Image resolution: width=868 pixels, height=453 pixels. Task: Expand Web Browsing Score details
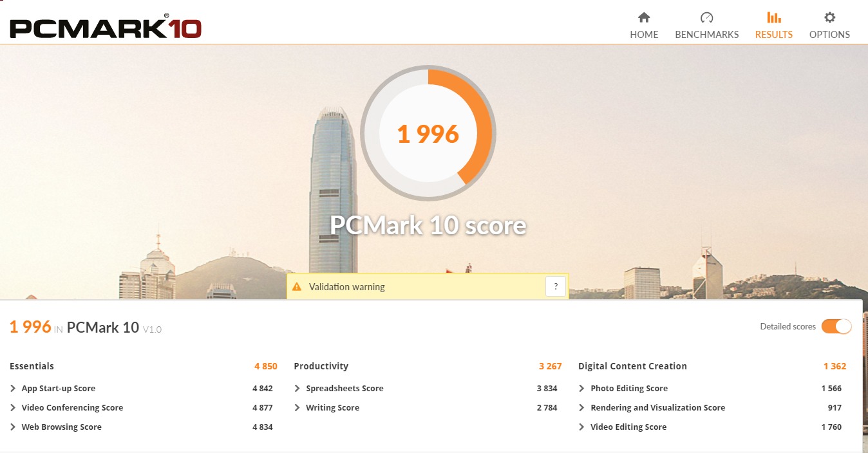[x=13, y=427]
